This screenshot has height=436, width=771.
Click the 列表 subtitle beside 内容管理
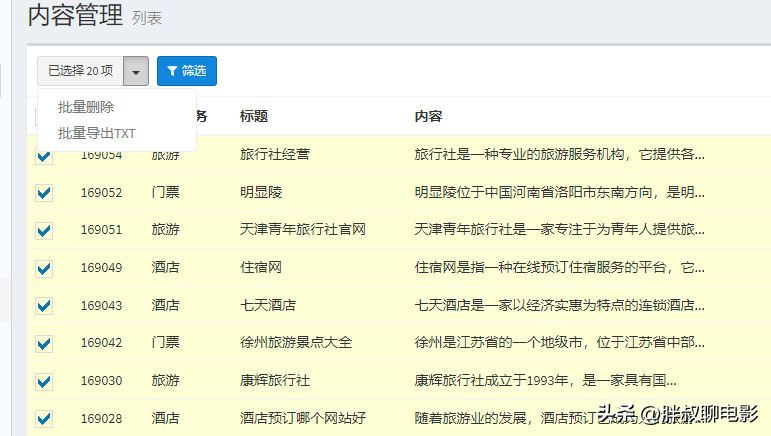coord(147,19)
